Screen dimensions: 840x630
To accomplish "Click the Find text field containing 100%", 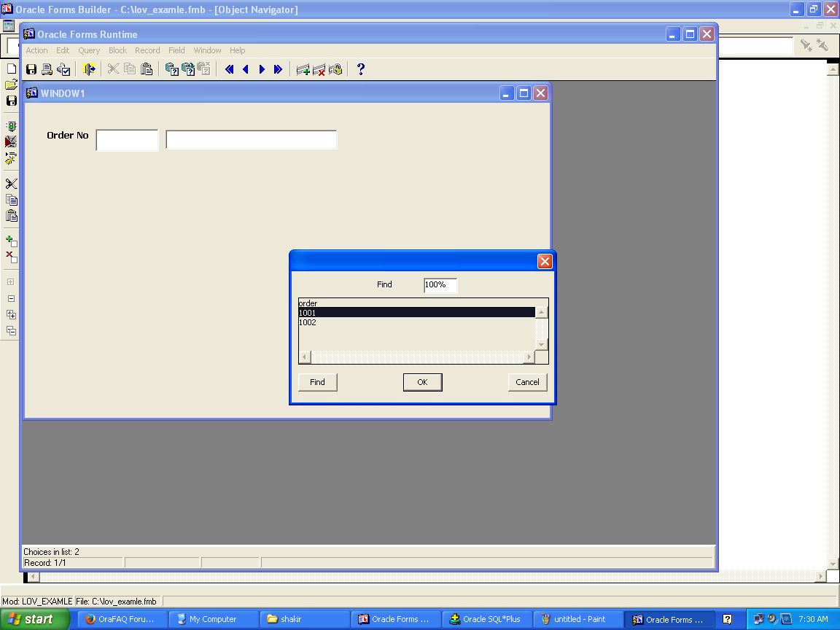I will 440,285.
